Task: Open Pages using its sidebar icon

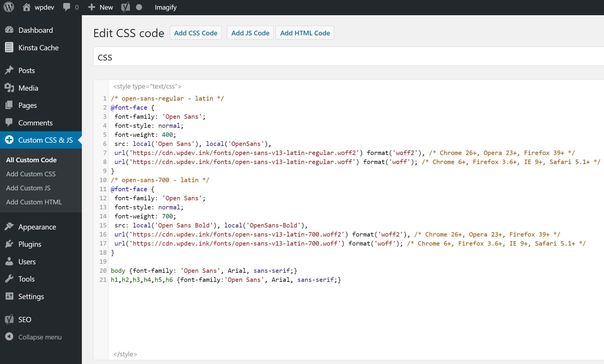Action: (x=9, y=105)
